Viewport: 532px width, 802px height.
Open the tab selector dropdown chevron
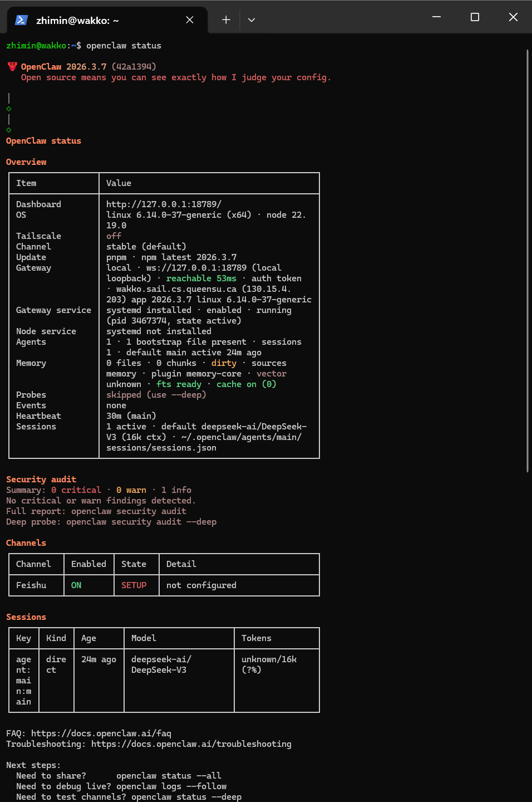251,19
